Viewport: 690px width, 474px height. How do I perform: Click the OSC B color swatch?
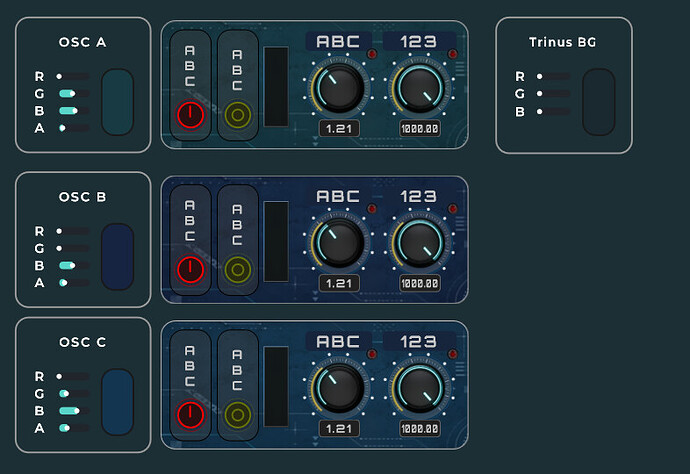(x=117, y=257)
